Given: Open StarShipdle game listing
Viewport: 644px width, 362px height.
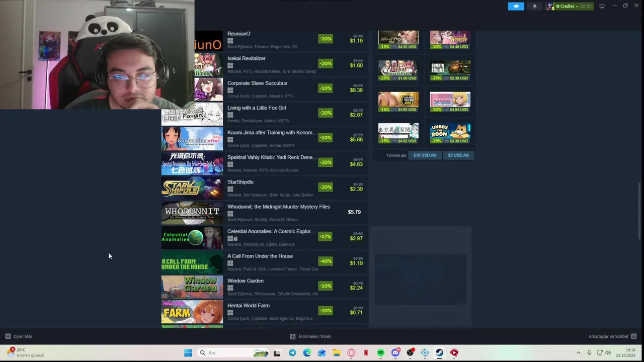Looking at the screenshot, I should 240,182.
